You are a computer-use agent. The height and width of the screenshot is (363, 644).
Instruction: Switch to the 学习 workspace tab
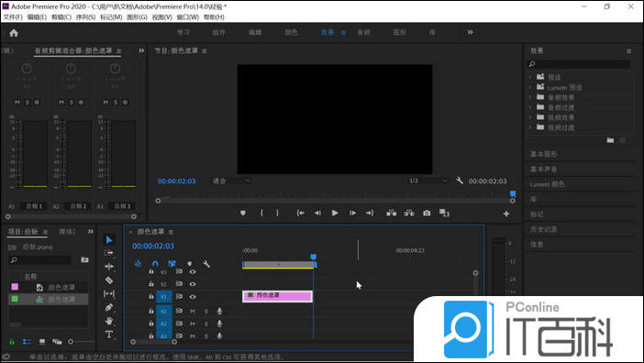point(183,32)
